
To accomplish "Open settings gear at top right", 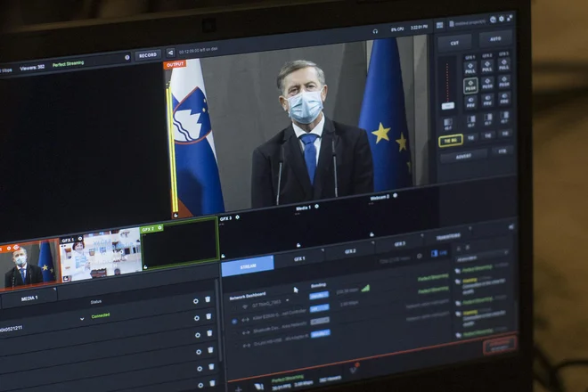I will (x=502, y=19).
